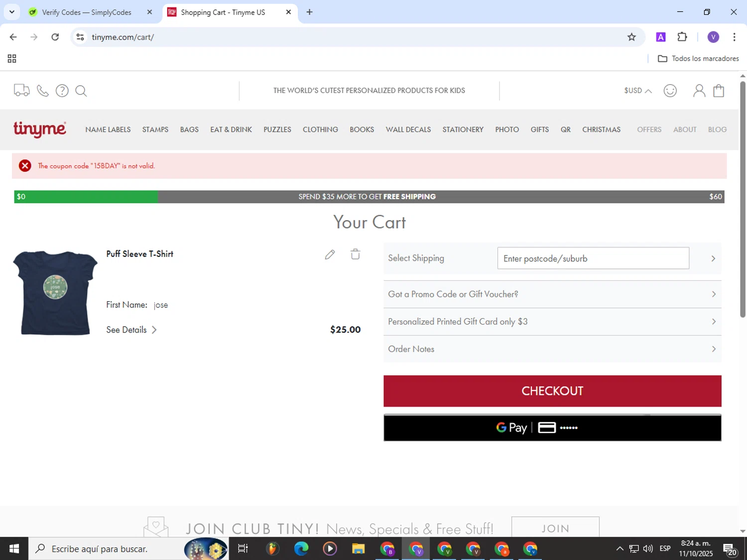Open the site search magnifier icon
Screen dimensions: 747x560
tap(81, 91)
